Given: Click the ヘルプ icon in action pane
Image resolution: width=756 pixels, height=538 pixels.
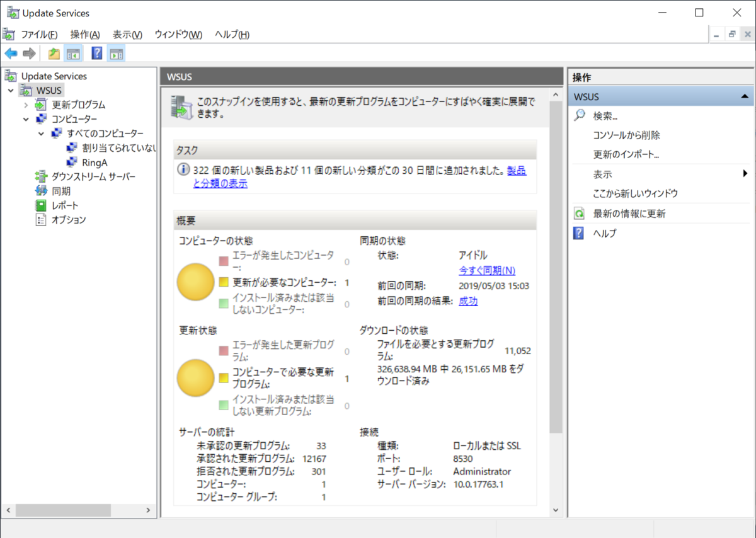Looking at the screenshot, I should point(579,233).
